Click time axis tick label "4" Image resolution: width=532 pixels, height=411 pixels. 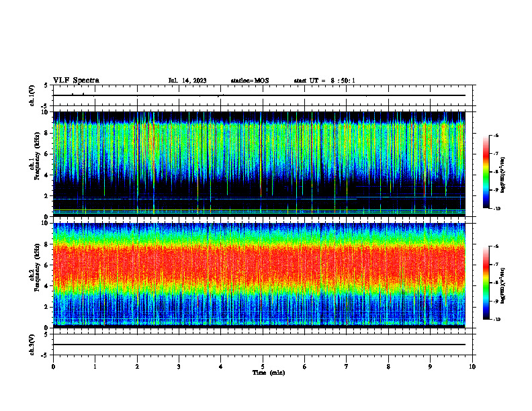[221, 367]
